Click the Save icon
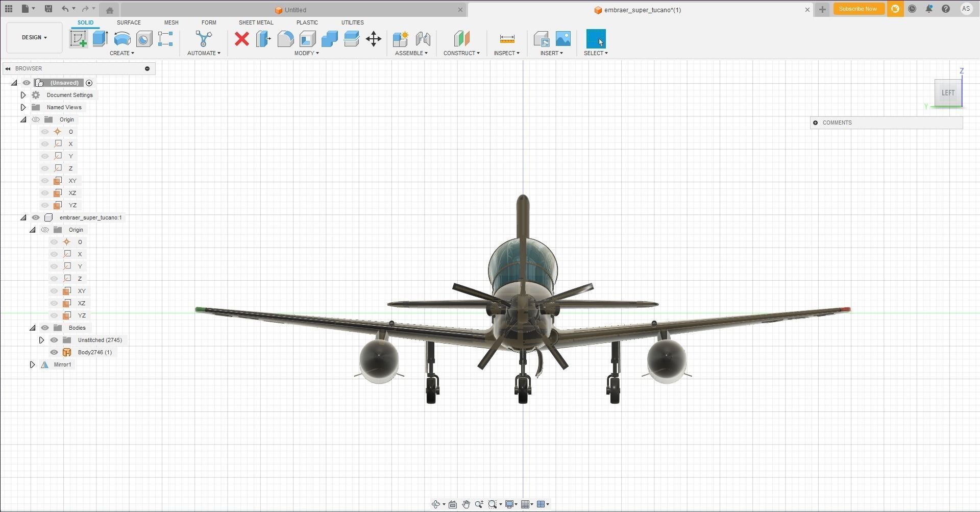980x512 pixels. point(48,9)
